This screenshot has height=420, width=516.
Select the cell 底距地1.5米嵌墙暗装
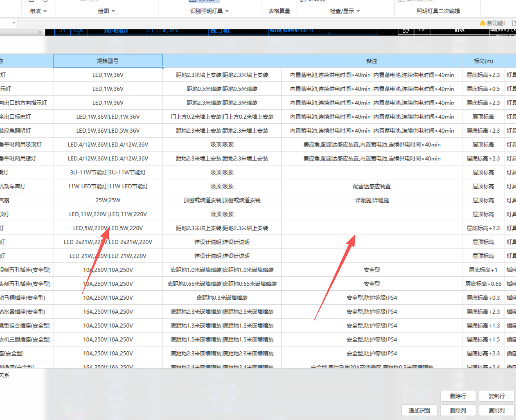(x=222, y=340)
